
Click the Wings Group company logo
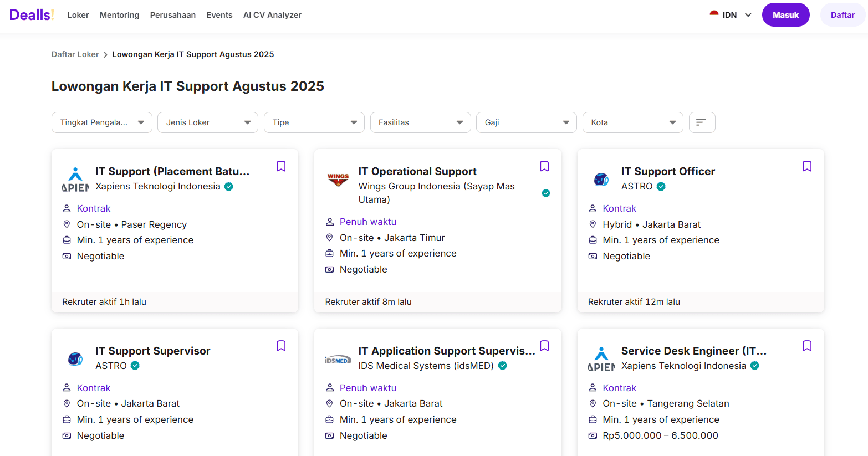coord(338,180)
